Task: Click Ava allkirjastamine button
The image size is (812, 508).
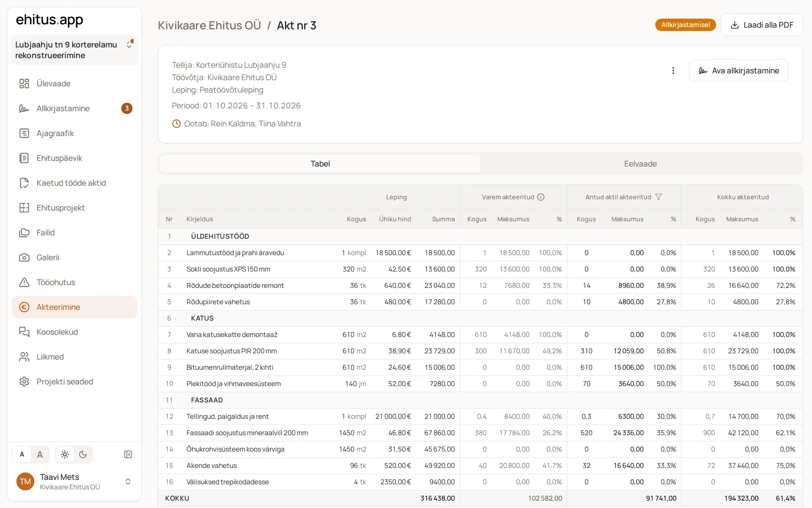Action: 739,71
